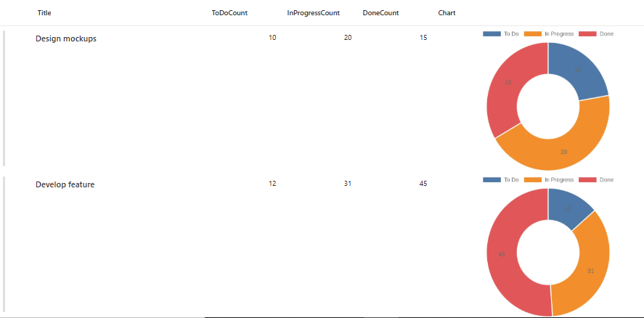Click orange In Progress slice in Design mockups donut
Image resolution: width=644 pixels, height=318 pixels.
563,151
